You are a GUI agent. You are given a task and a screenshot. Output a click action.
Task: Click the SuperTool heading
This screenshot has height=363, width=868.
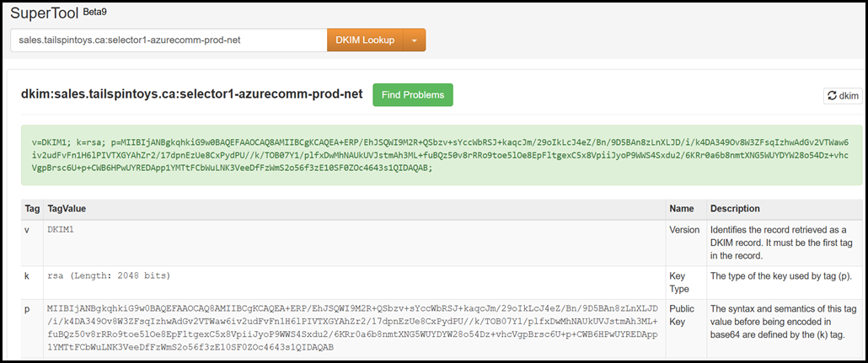[x=44, y=12]
